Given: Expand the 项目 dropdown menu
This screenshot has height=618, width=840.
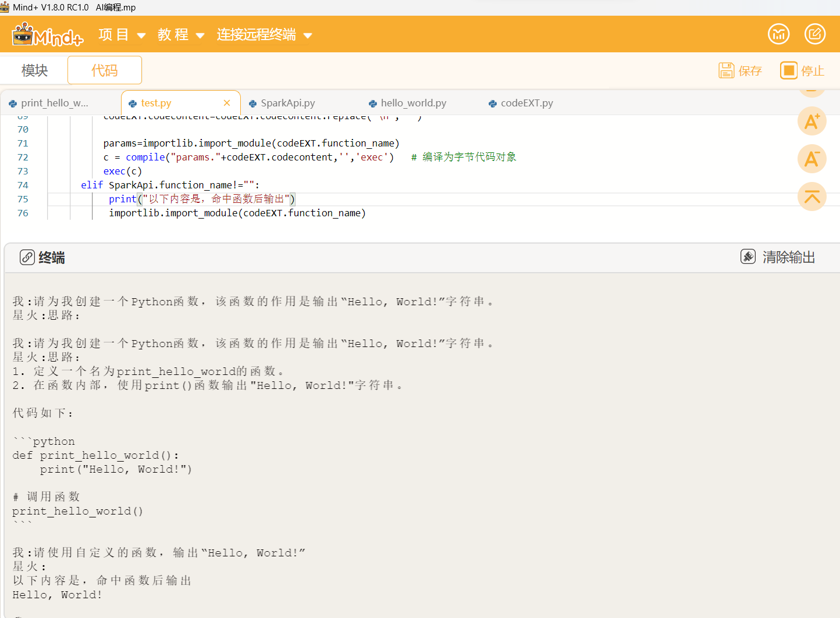Looking at the screenshot, I should (x=122, y=35).
